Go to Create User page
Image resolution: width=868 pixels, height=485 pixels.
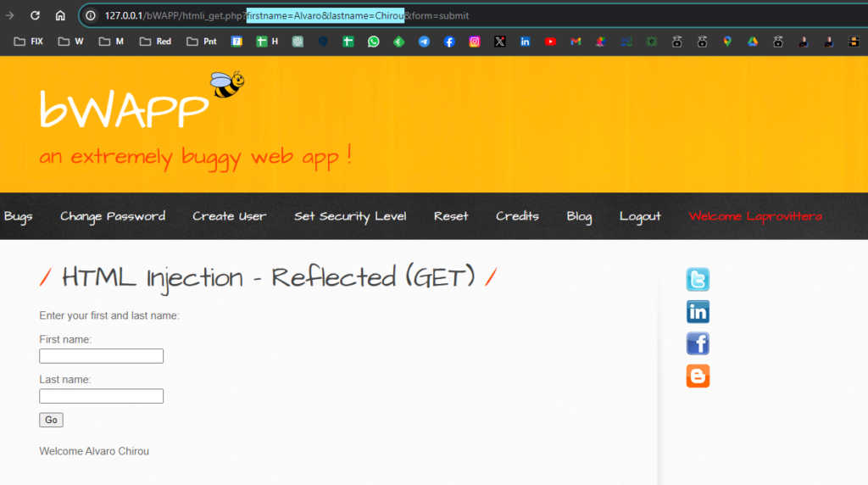click(229, 216)
